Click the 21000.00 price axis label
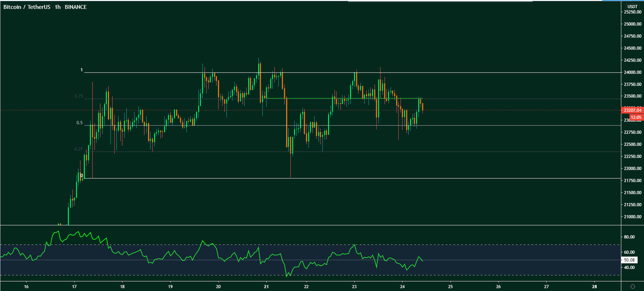This screenshot has height=291, width=644. pos(633,217)
